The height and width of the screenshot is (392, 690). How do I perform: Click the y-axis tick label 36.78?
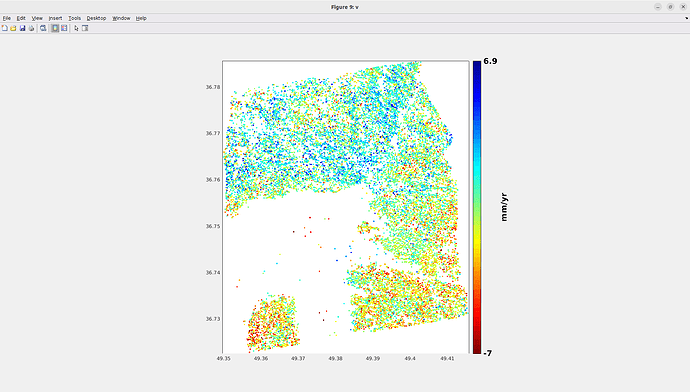pos(213,87)
